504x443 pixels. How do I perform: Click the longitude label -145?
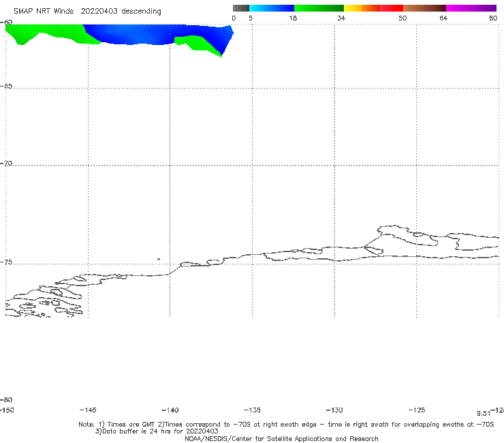pos(88,410)
